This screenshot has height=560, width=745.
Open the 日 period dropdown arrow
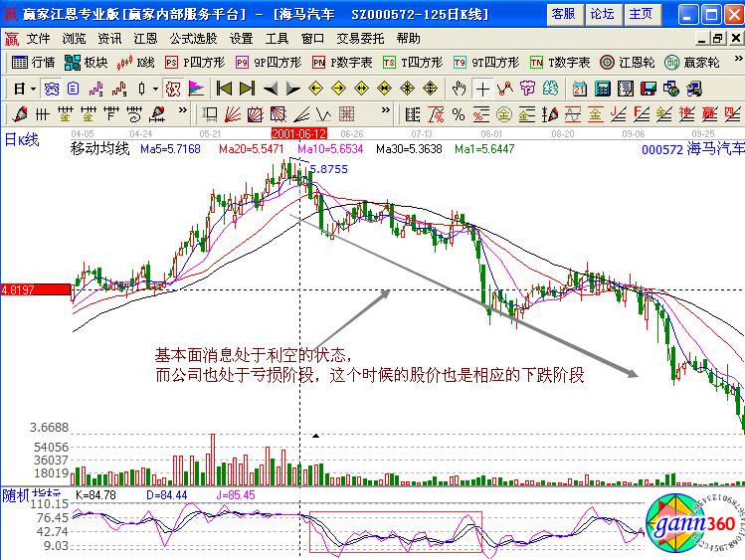tap(33, 88)
